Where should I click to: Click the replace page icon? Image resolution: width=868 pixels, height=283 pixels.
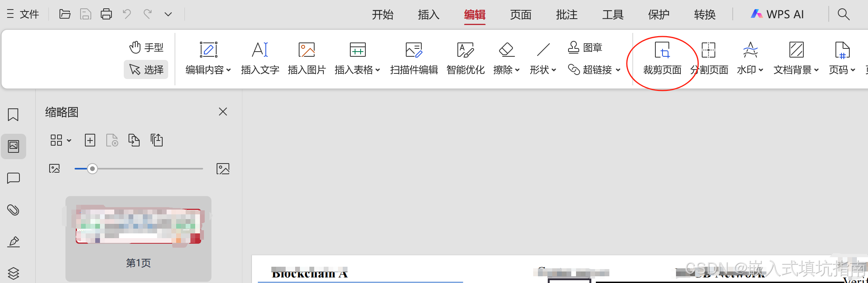coord(157,140)
